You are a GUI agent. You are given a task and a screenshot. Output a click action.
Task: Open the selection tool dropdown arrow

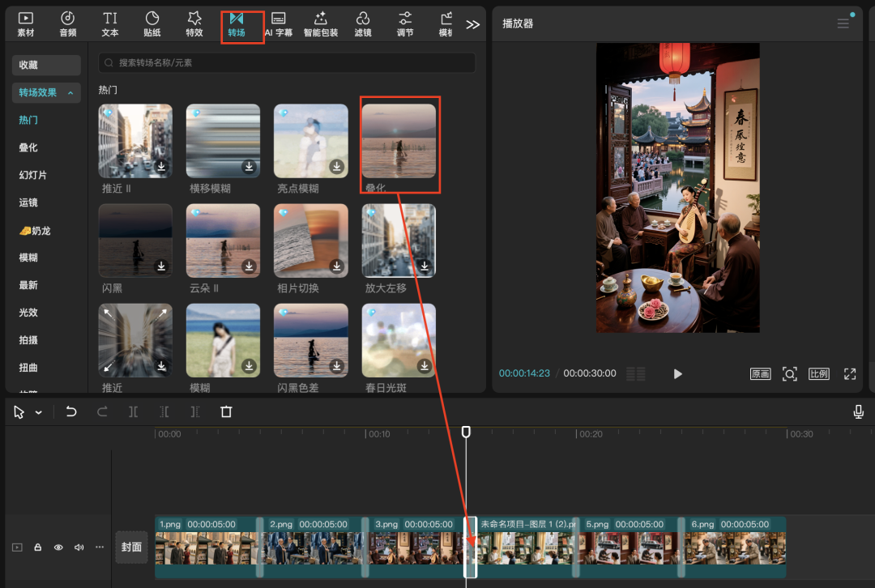pos(38,413)
